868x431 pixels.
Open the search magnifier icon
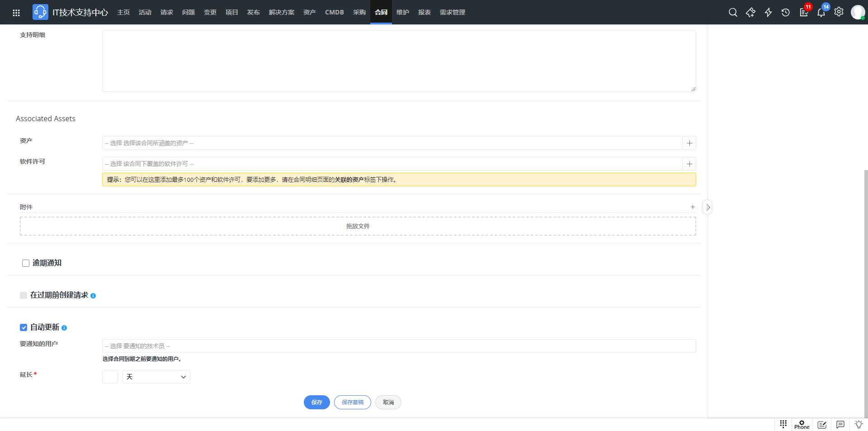[x=733, y=12]
